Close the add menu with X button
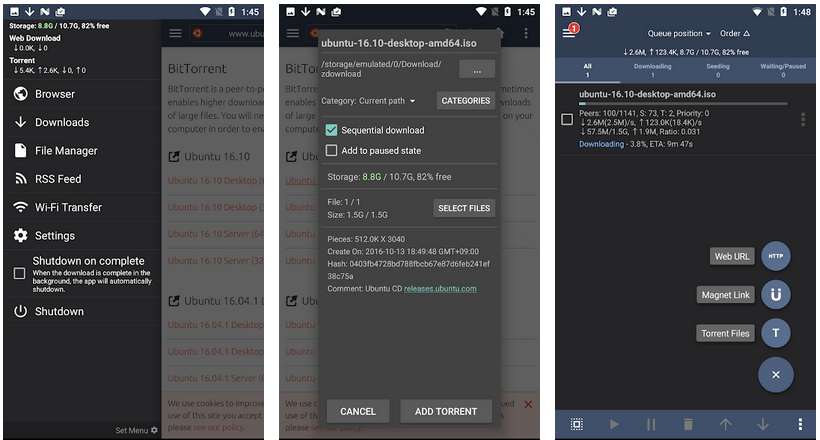Screen dimensions: 820x440 (776, 375)
